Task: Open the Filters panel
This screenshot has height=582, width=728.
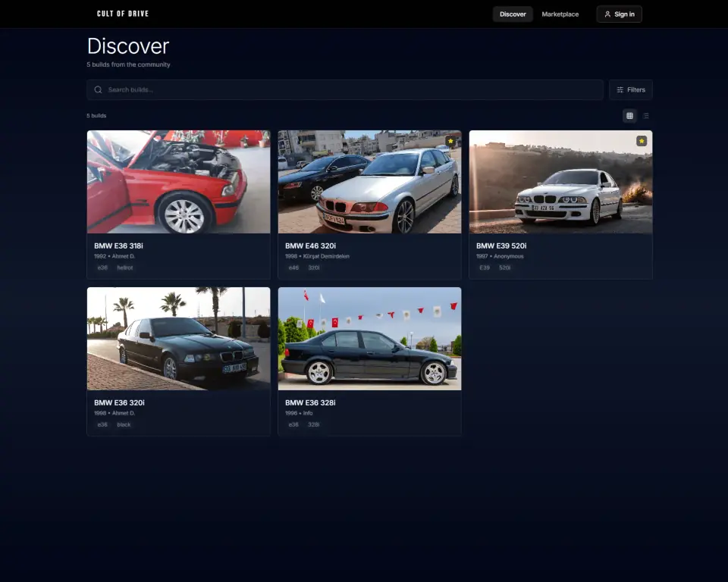Action: coord(630,89)
